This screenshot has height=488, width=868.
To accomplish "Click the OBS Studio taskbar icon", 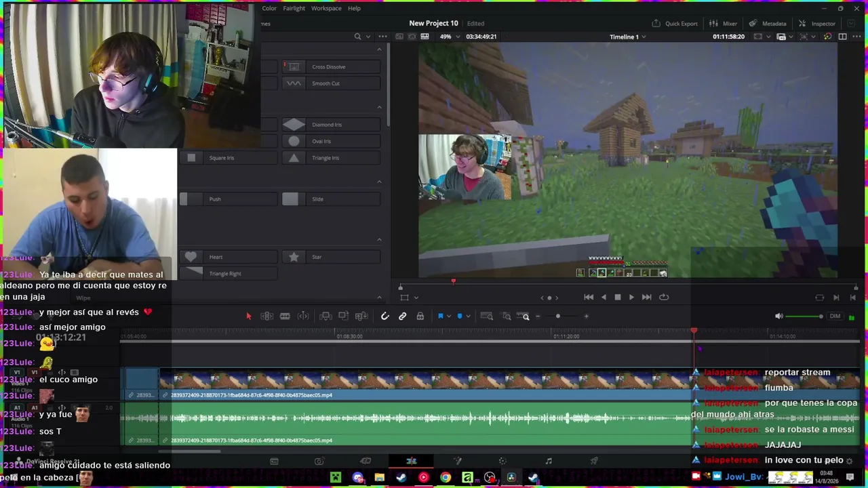I will pos(490,478).
